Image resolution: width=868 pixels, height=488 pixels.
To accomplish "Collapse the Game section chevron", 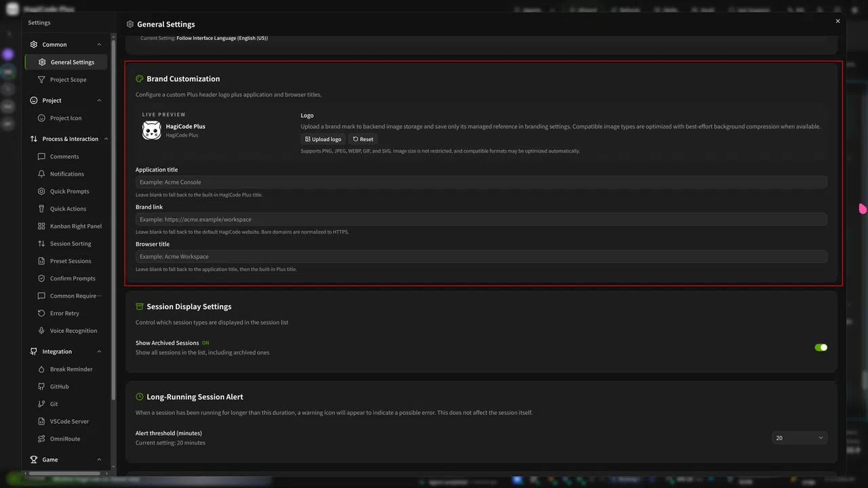I will [x=99, y=460].
